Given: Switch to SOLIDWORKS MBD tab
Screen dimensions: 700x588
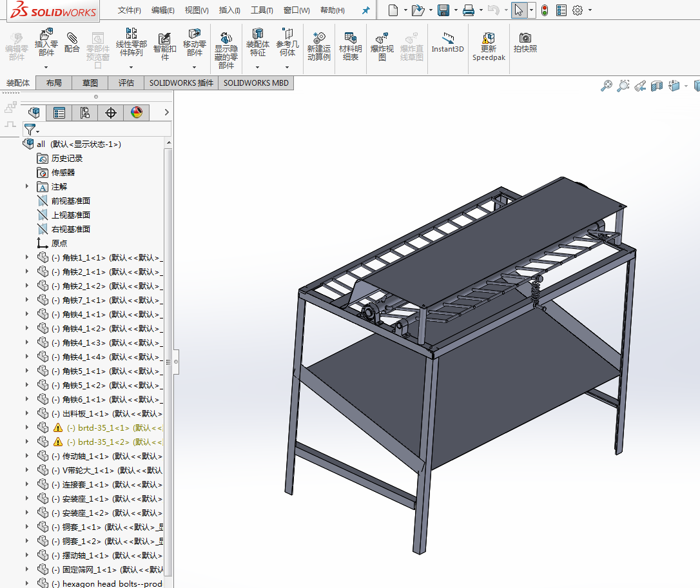Looking at the screenshot, I should point(256,83).
